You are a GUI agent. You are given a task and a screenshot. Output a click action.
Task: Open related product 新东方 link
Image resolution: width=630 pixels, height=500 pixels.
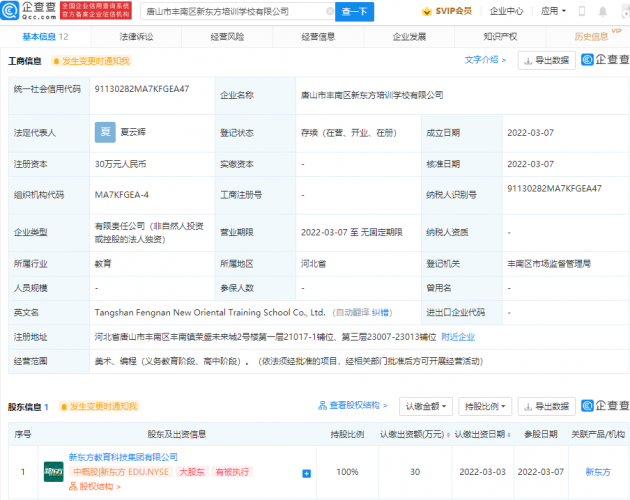point(598,472)
